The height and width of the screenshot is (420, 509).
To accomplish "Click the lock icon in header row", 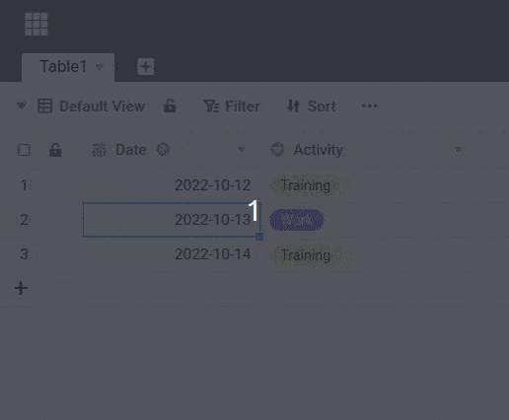I will [x=55, y=150].
